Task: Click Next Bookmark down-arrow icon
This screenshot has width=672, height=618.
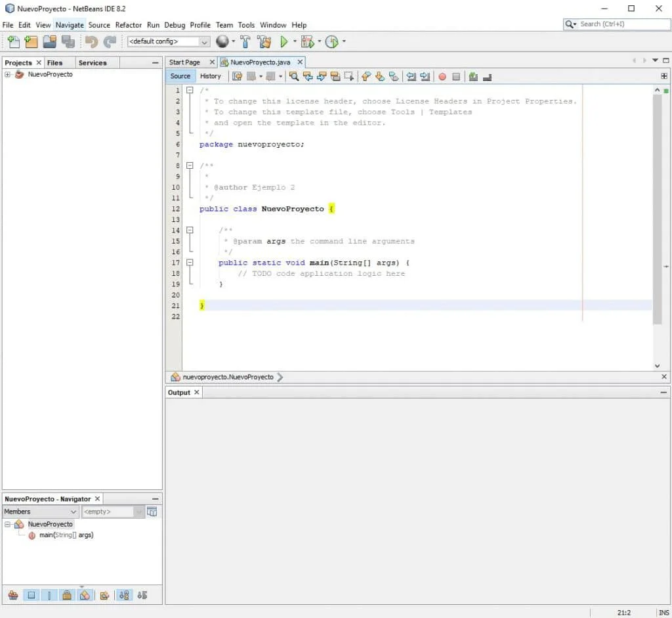Action: pyautogui.click(x=380, y=76)
